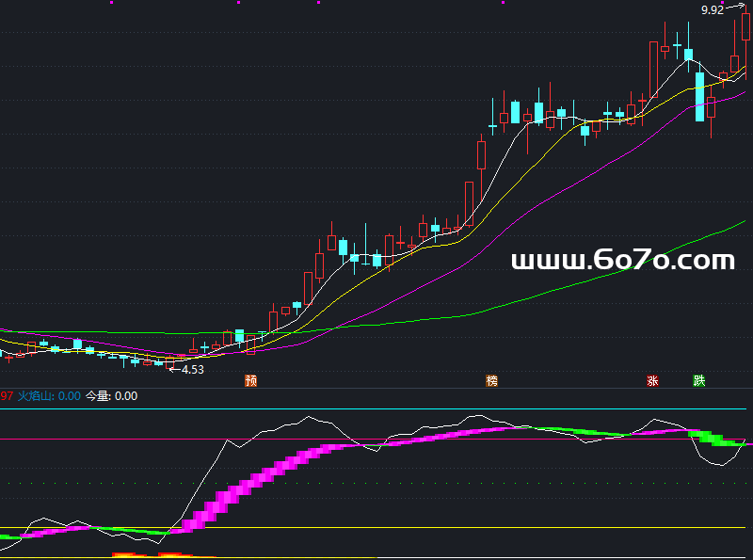This screenshot has height=560, width=753.
Task: Click the 4.53 low price label
Action: point(192,370)
